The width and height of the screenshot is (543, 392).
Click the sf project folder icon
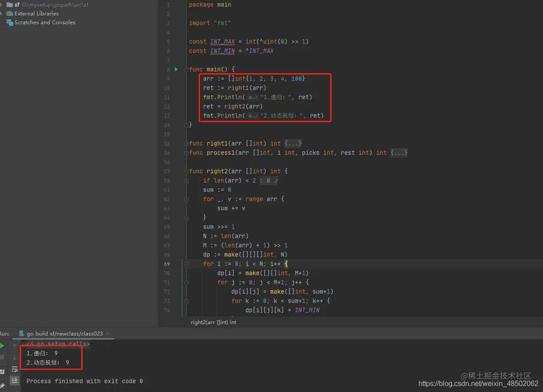tap(9, 4)
